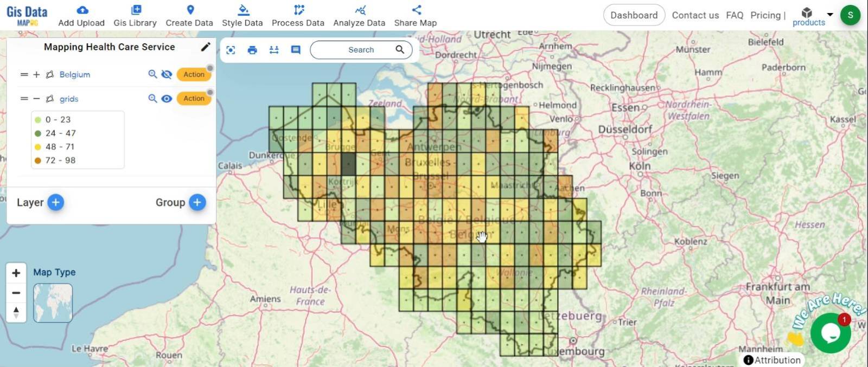Open the Contact us link
868x367 pixels.
(x=695, y=15)
